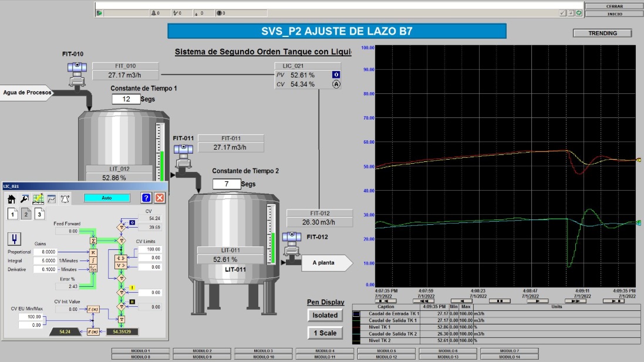The height and width of the screenshot is (362, 644).
Task: Toggle the Isolated pen display button
Action: (x=325, y=315)
